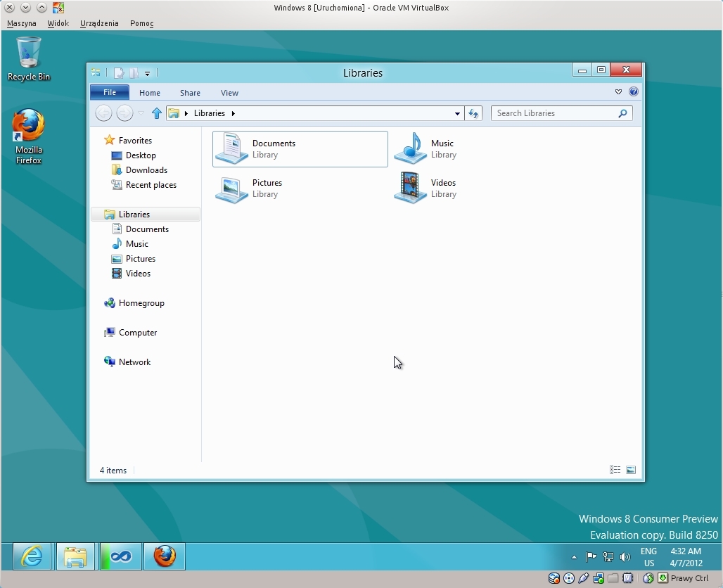
Task: Click the VirtualBox mouse integration indicator
Action: [x=648, y=578]
